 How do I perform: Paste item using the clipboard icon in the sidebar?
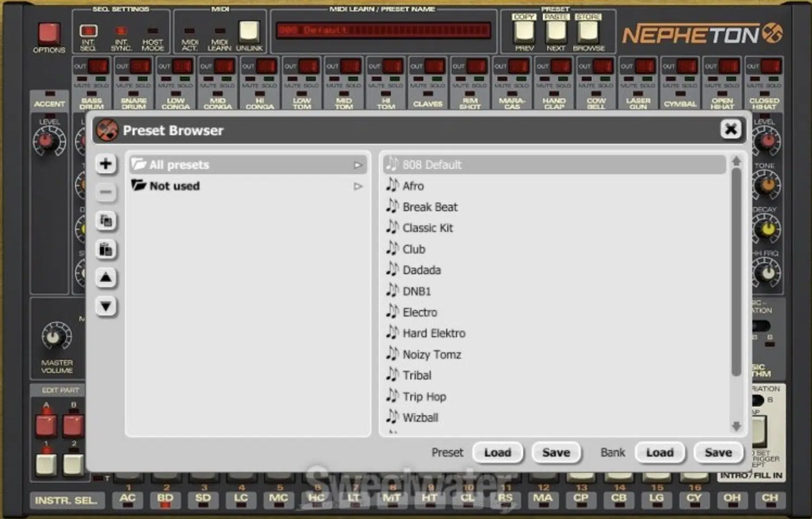[x=106, y=250]
